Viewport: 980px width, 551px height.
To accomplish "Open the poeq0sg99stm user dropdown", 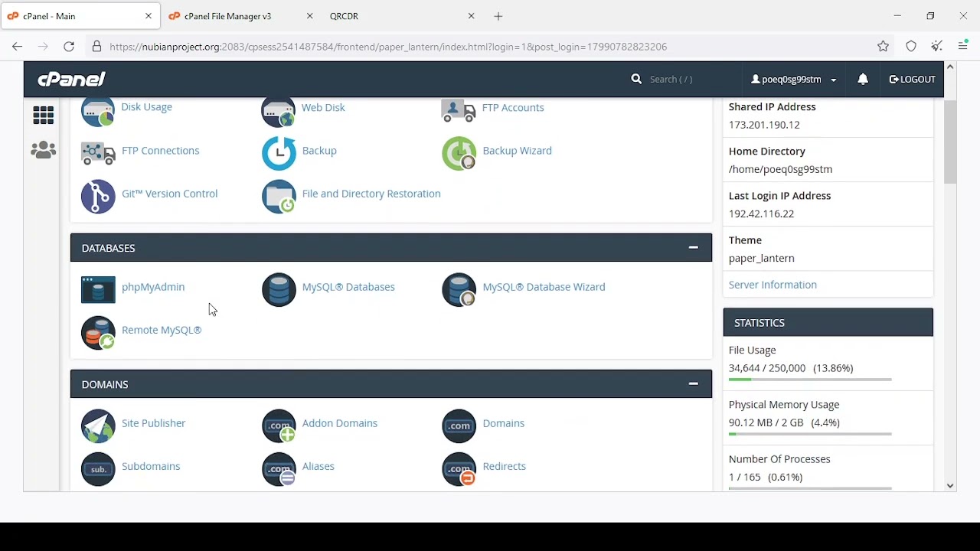I will tap(793, 79).
